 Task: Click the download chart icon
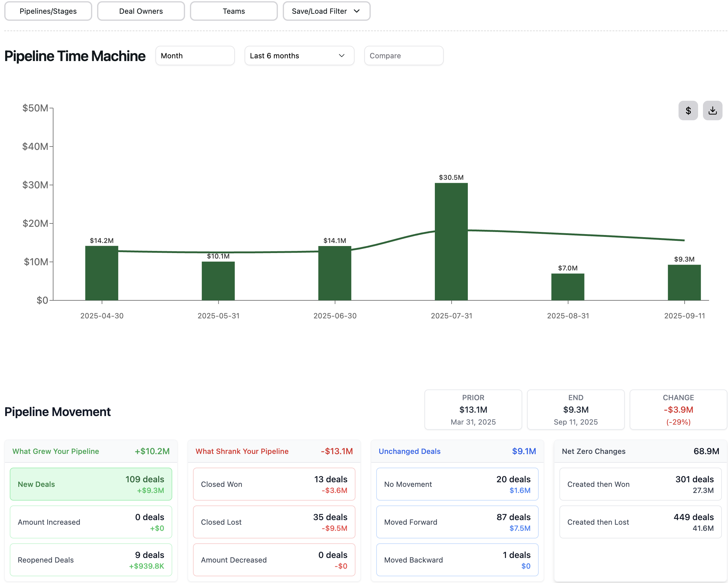(712, 110)
